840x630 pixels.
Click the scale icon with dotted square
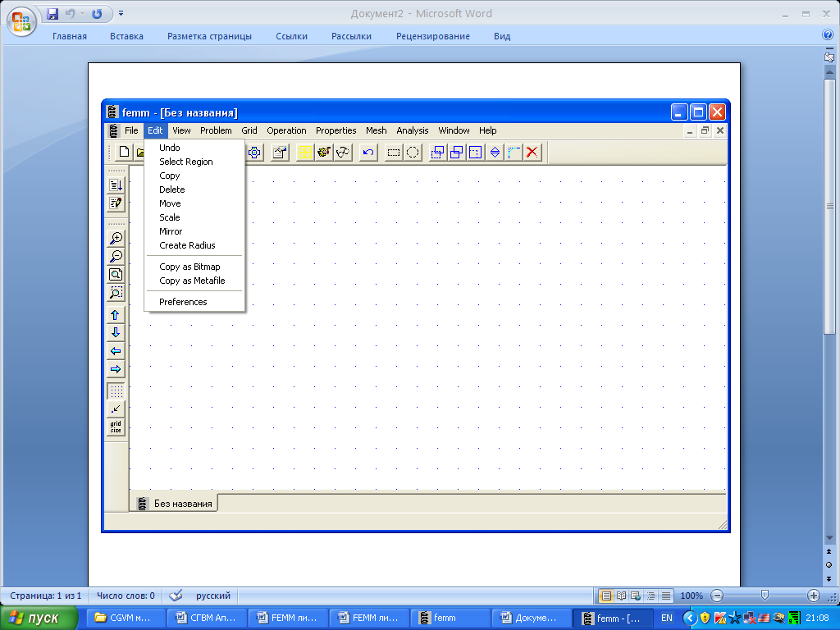(x=475, y=153)
